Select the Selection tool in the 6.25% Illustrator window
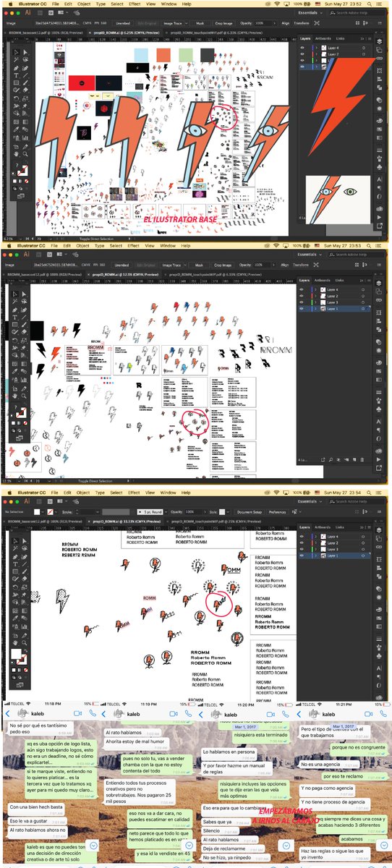Viewport: 392px width, 868px height. coord(16,52)
